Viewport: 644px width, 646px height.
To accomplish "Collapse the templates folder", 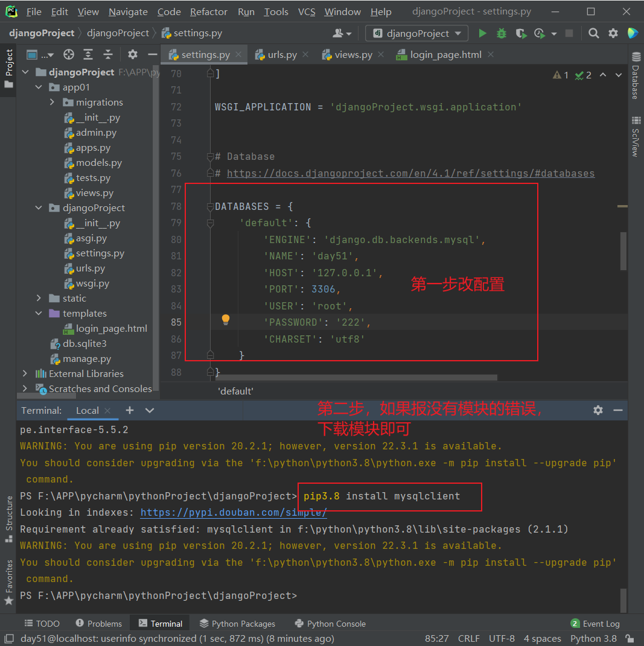I will [39, 313].
